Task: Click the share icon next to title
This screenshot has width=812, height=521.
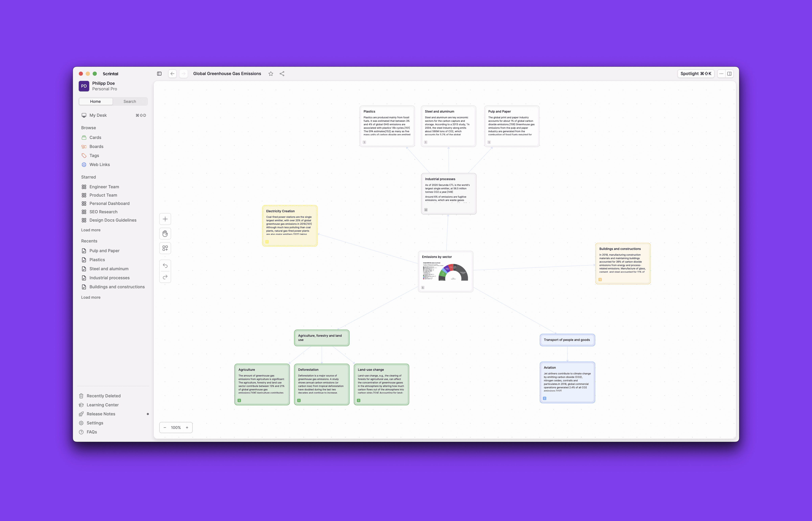Action: pos(282,74)
